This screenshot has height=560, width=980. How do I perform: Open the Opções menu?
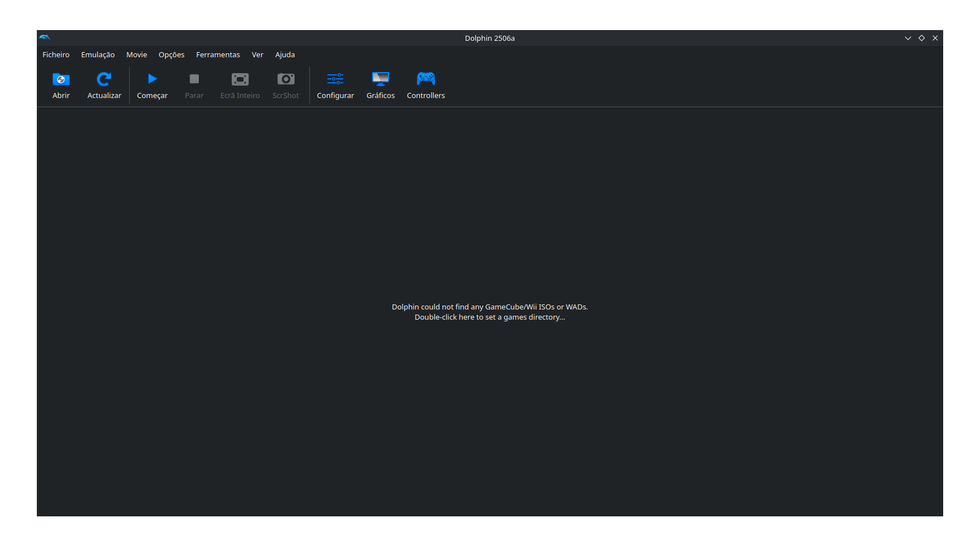[171, 54]
